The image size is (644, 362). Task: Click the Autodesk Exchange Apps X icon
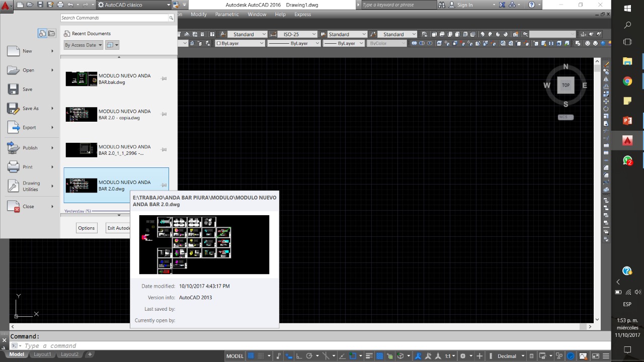point(502,5)
